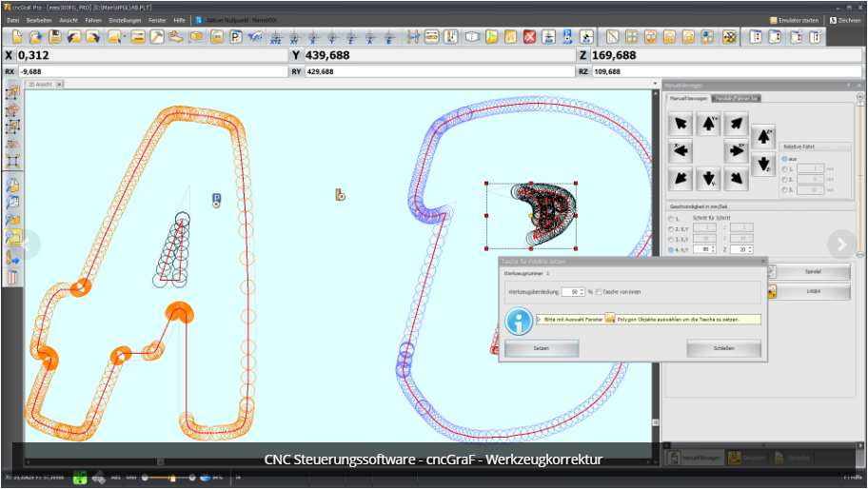Open the Einstellungen menu
Screen dimensions: 868x489
(125, 21)
